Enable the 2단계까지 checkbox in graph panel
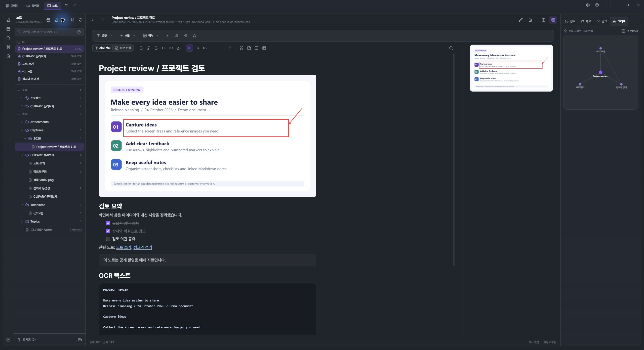This screenshot has width=644, height=350. click(623, 31)
